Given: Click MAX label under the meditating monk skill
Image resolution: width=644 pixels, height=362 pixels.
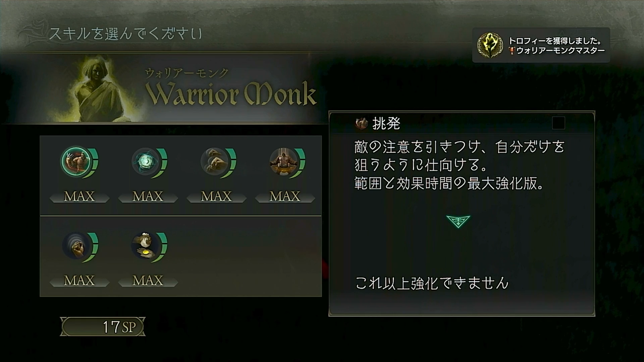Looking at the screenshot, I should pyautogui.click(x=285, y=197).
